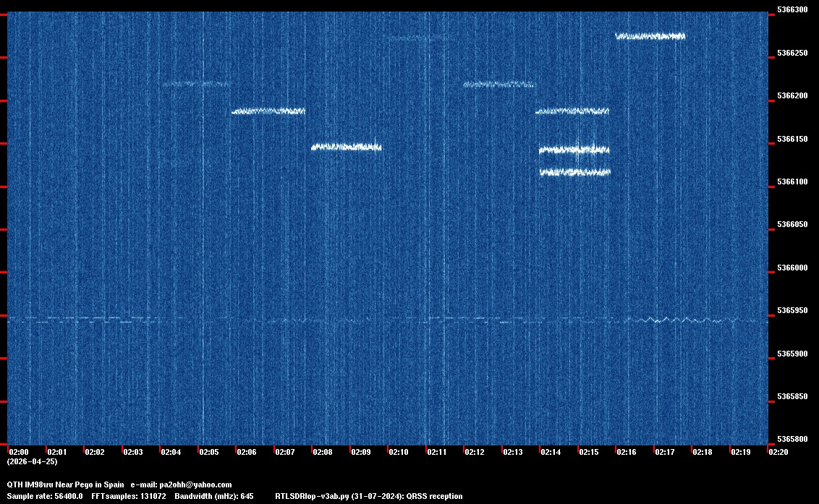Select the 5366150 frequency scale label
This screenshot has height=504, width=819.
792,139
